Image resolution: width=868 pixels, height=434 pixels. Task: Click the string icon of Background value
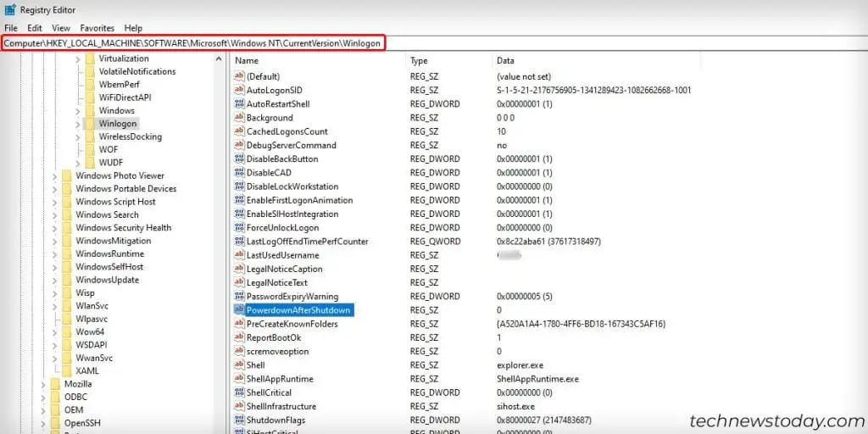[239, 117]
